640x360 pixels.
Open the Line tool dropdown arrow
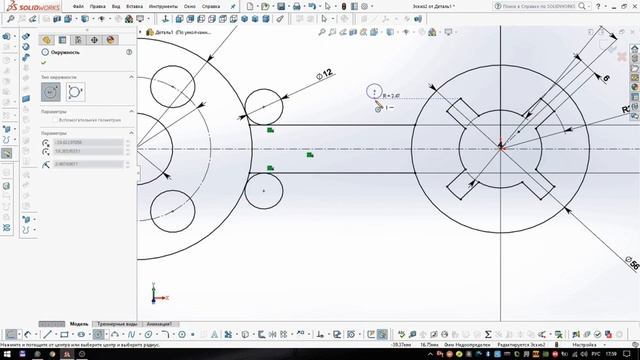point(55,335)
